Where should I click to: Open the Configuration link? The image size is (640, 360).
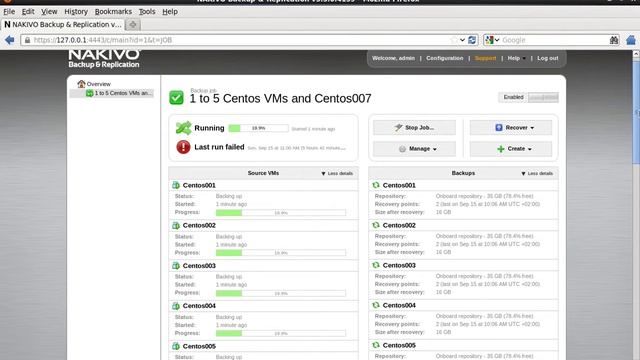click(444, 58)
